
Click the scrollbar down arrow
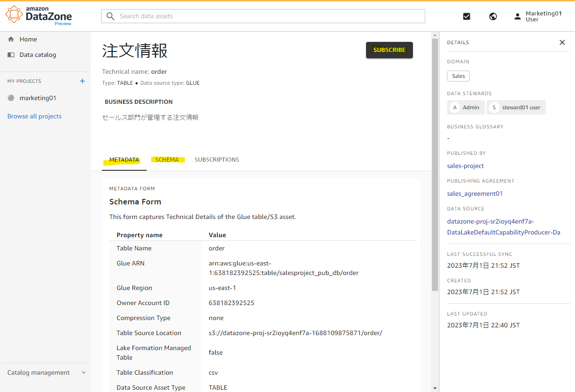click(435, 388)
